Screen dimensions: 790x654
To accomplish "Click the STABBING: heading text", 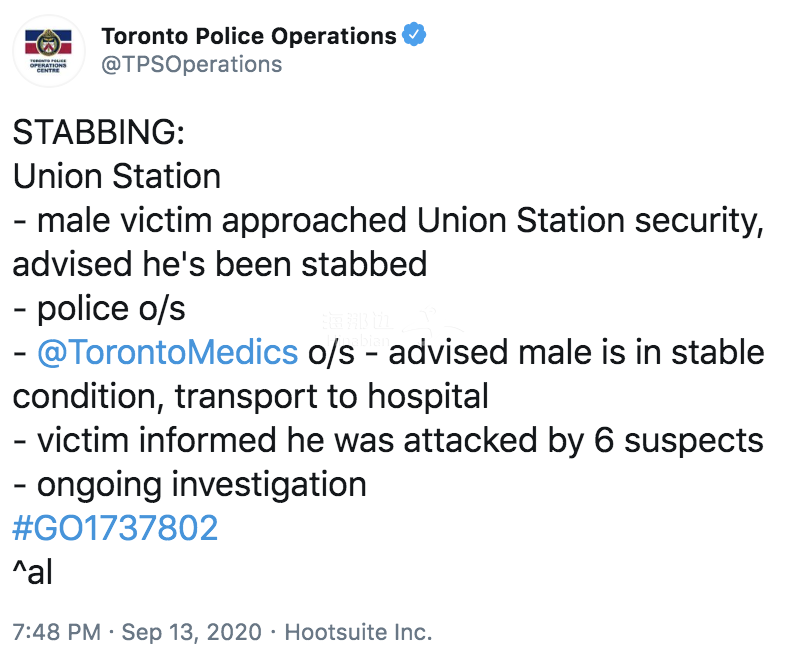I will point(99,132).
